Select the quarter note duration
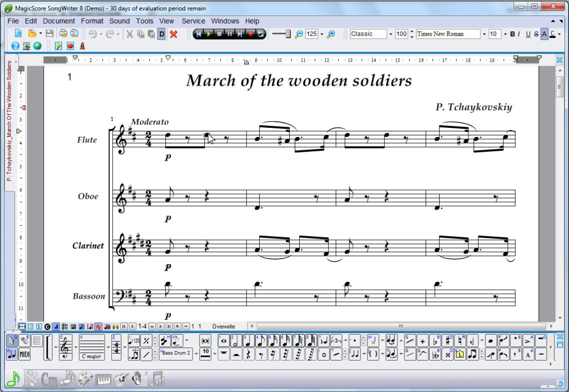This screenshot has width=569, height=392. point(248,341)
